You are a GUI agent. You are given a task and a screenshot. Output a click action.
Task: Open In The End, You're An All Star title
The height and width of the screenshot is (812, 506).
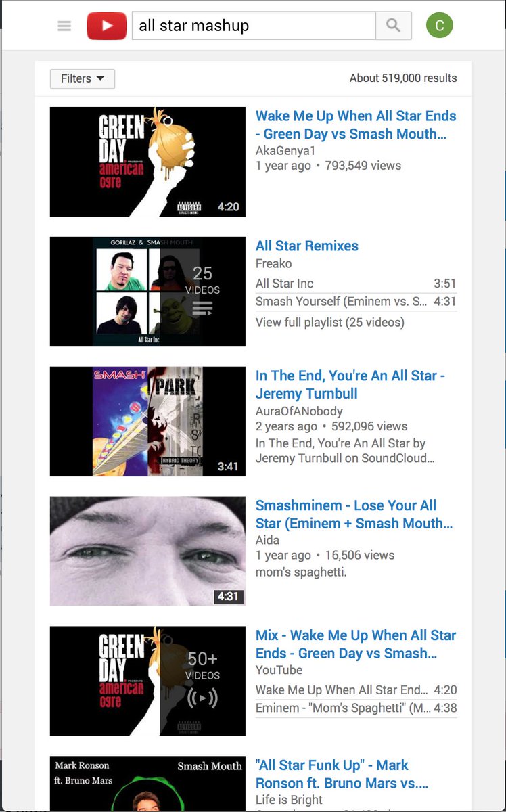tap(350, 384)
